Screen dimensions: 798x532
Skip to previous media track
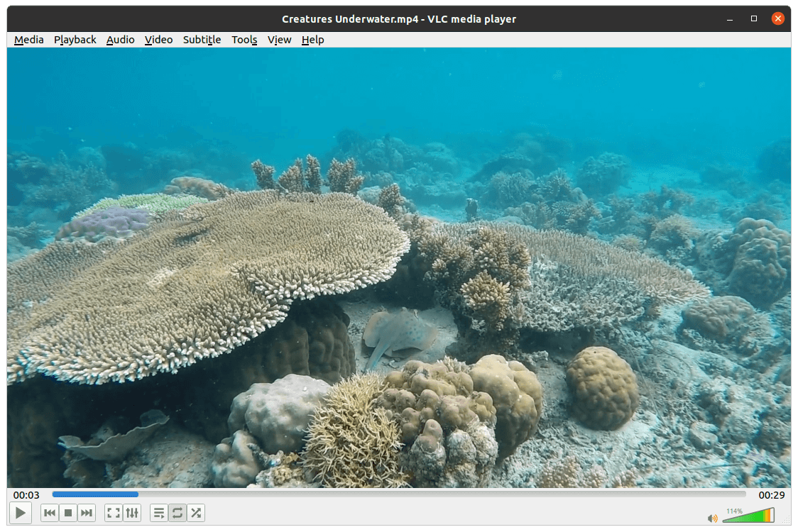click(x=50, y=513)
